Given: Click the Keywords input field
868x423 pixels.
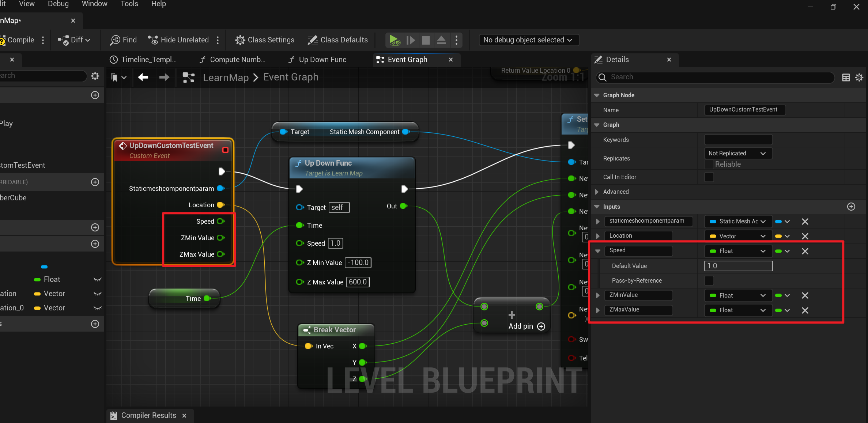Looking at the screenshot, I should pos(738,140).
